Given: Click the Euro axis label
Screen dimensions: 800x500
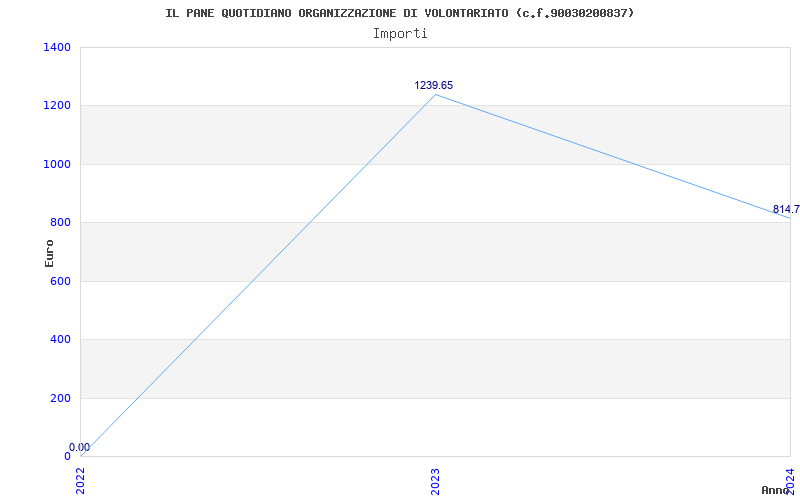Looking at the screenshot, I should (x=49, y=253).
